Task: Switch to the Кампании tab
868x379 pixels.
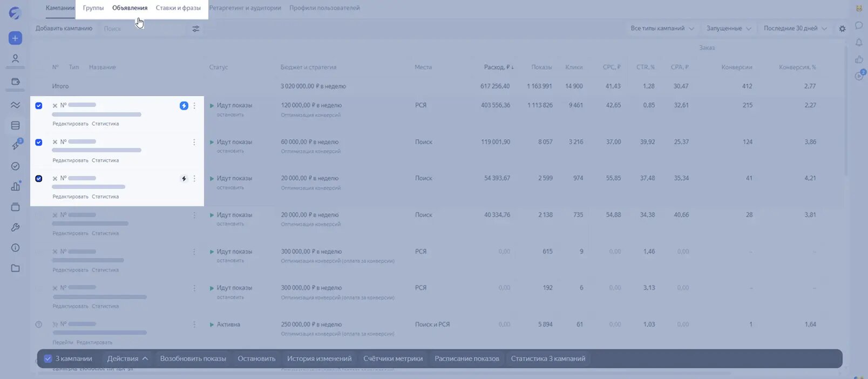Action: pyautogui.click(x=60, y=8)
